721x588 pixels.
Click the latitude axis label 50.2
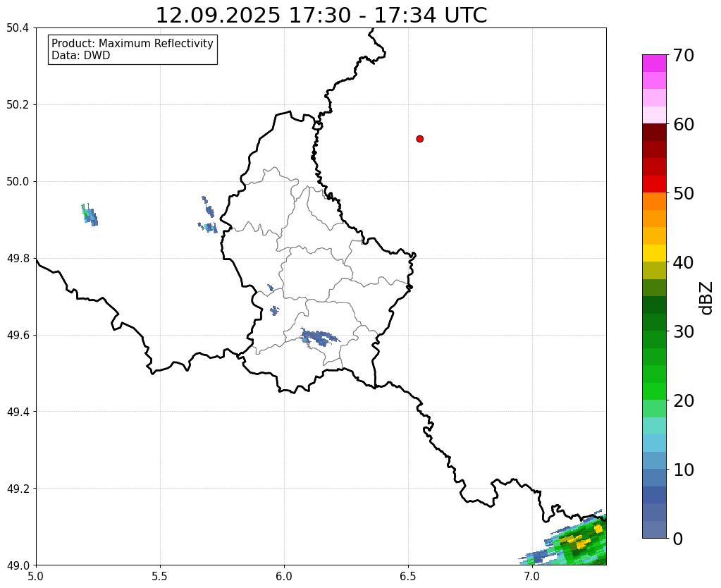point(18,105)
